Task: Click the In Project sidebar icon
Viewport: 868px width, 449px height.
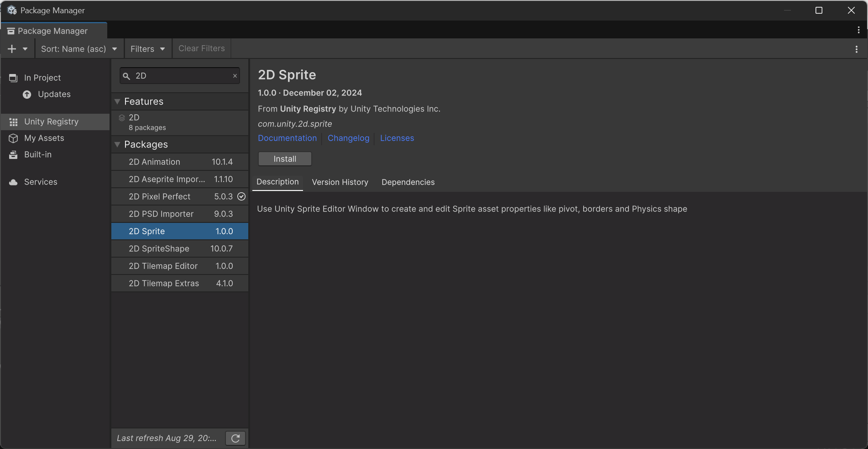Action: pos(13,78)
